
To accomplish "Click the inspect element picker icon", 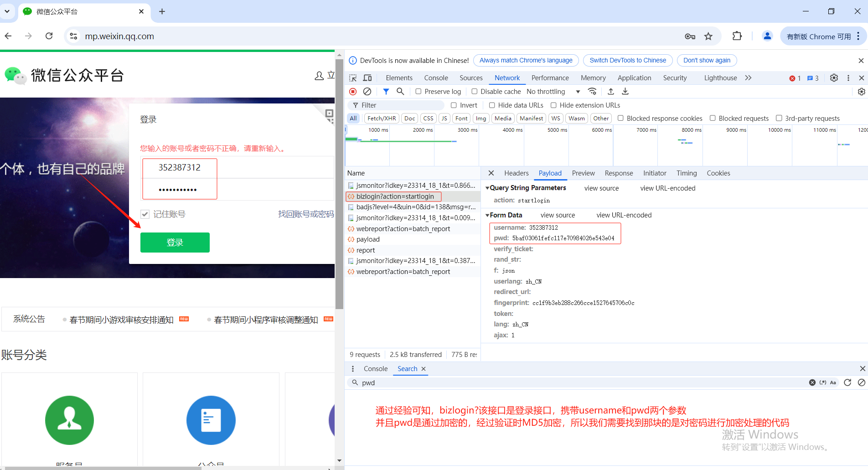I will (x=353, y=78).
